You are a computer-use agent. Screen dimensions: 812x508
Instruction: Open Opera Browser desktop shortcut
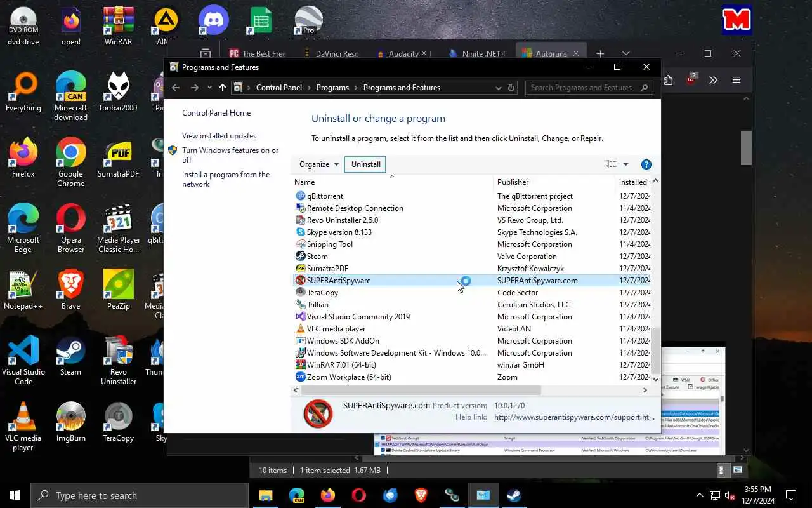pyautogui.click(x=70, y=229)
